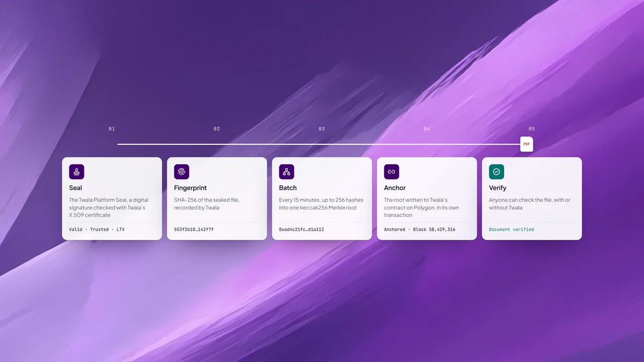This screenshot has width=644, height=362.
Task: Click the keccak256 Merkle root description
Action: 321,204
